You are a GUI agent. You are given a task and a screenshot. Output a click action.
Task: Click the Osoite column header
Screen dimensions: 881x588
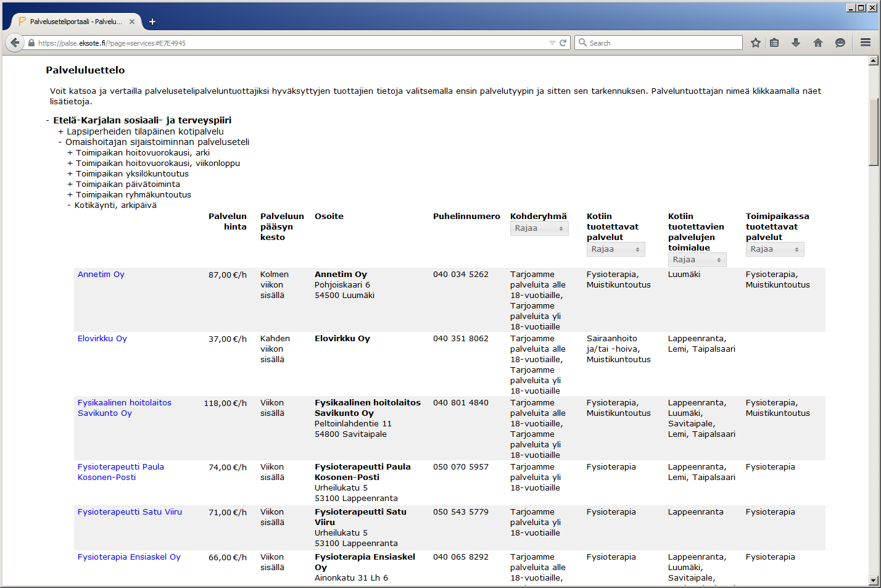coord(329,217)
